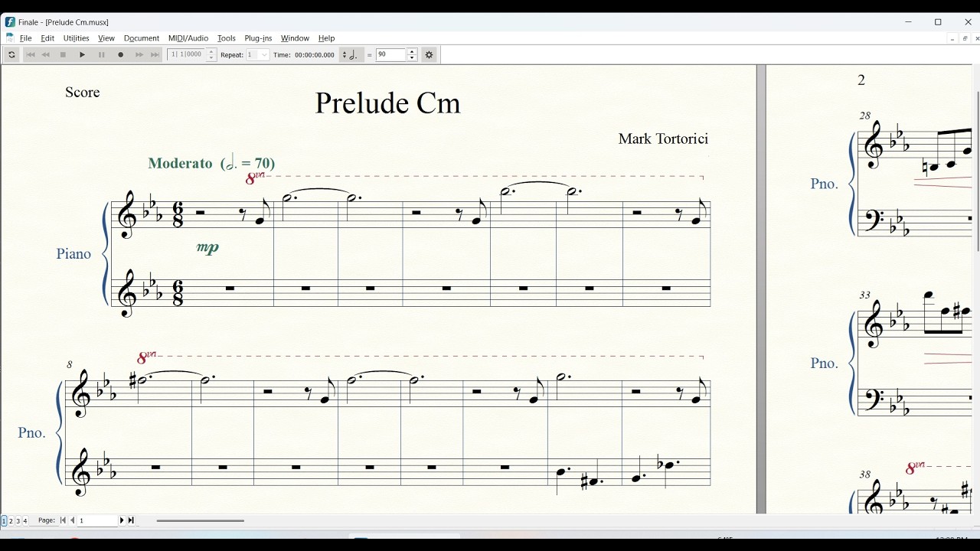This screenshot has height=551, width=980.
Task: Click the Score label text
Action: (x=83, y=93)
